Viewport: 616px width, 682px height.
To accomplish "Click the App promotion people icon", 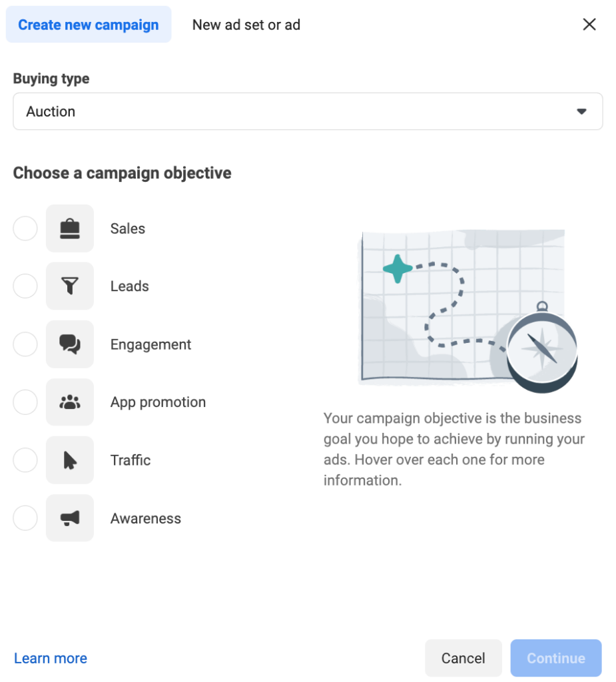I will pos(70,402).
